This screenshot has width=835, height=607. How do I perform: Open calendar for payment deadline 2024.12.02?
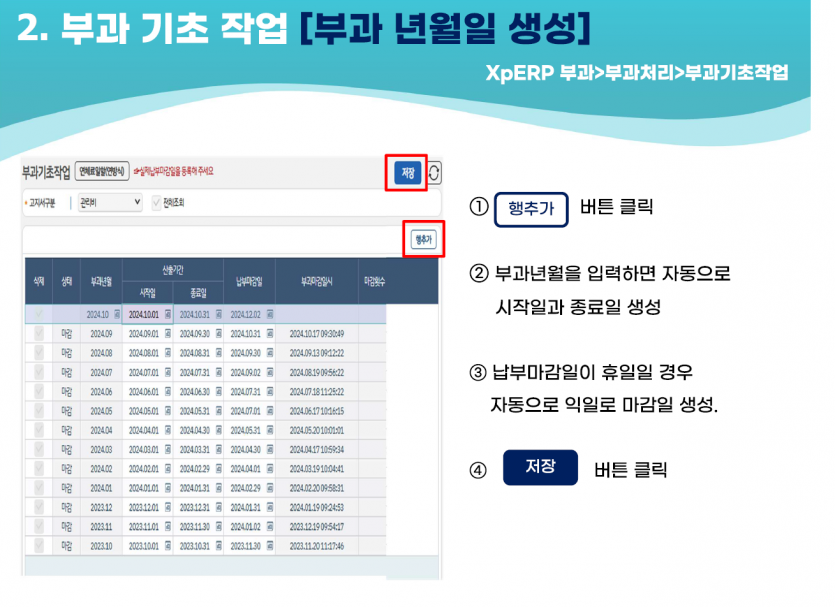[269, 314]
